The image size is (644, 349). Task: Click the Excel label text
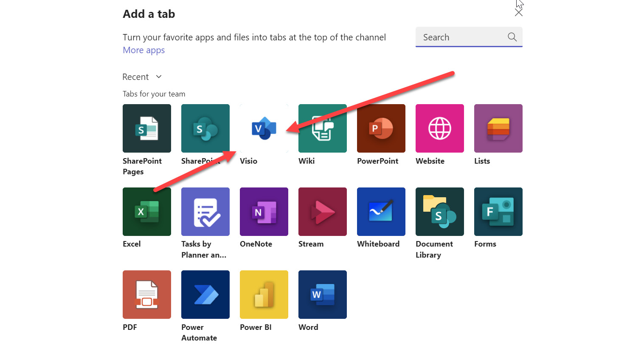tap(132, 244)
